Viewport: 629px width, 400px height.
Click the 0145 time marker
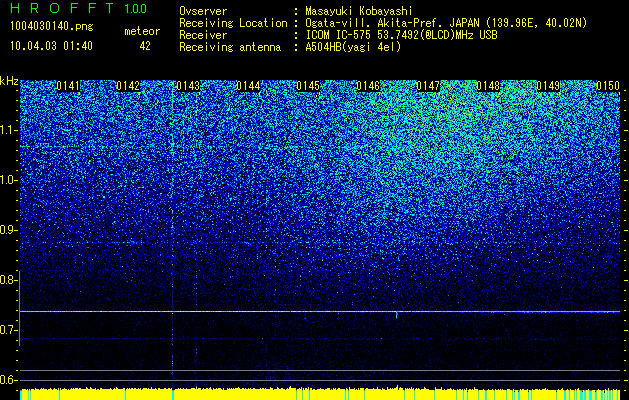[308, 86]
